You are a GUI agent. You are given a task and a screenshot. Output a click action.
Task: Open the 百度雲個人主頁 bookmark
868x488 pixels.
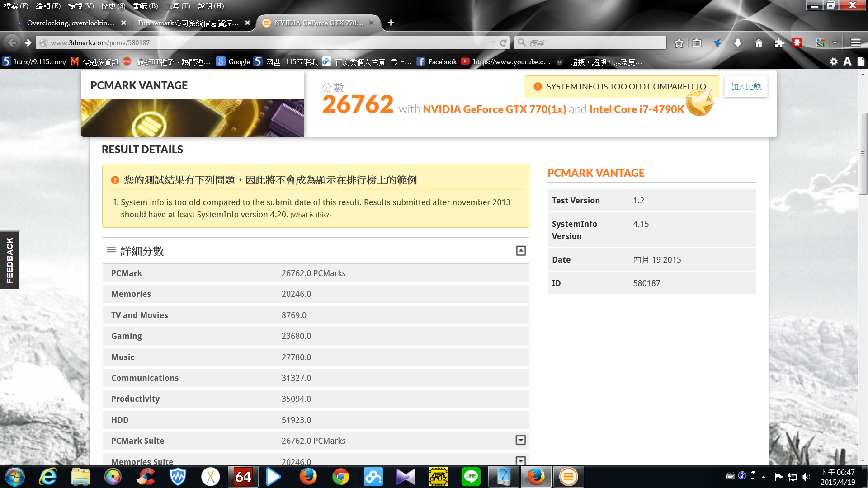tap(367, 61)
